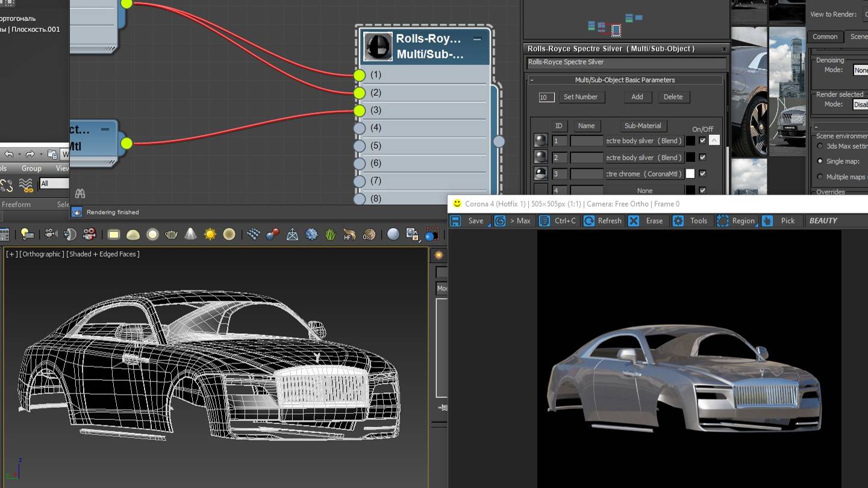This screenshot has width=868, height=488.
Task: Click the green grass toolbar icon
Action: pos(330,234)
